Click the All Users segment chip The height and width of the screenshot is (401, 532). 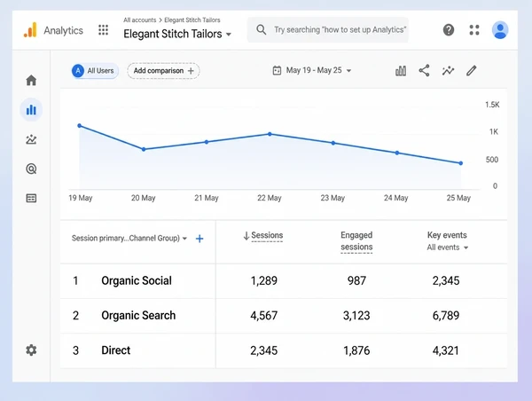tap(95, 71)
